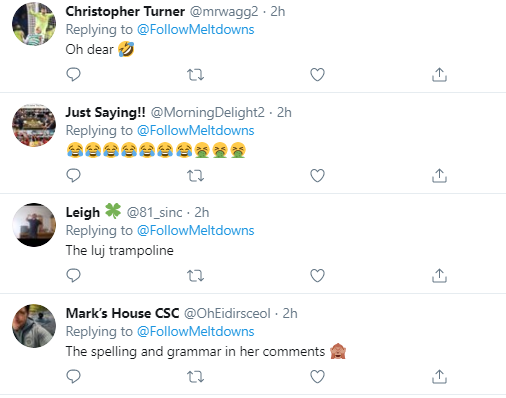Retweet Christopher Turner's 'Oh dear' tweet

[195, 75]
